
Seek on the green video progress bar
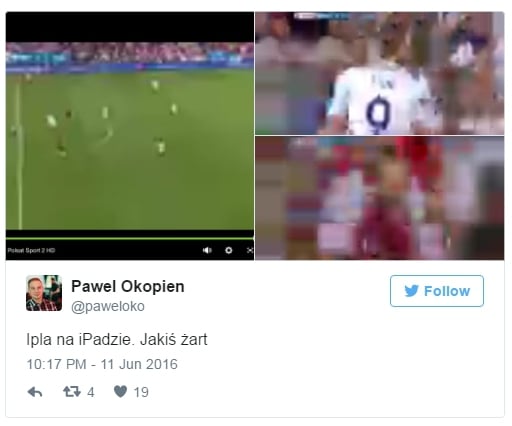[x=130, y=238]
